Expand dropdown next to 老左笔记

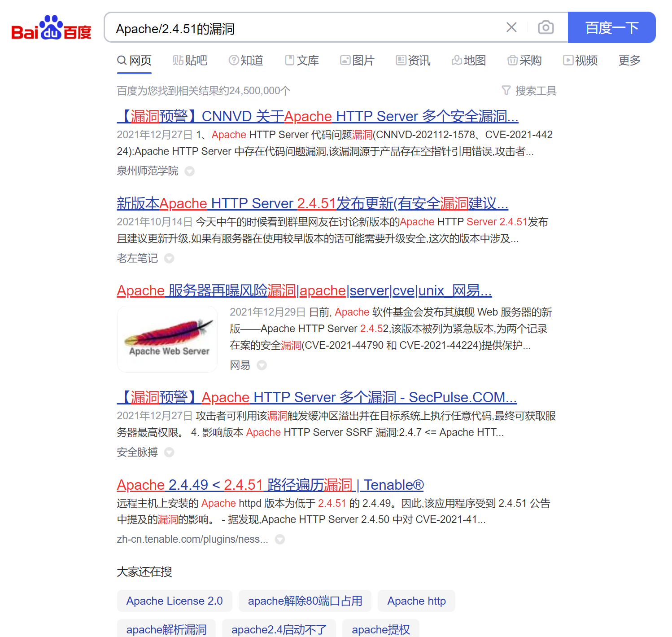tap(169, 258)
